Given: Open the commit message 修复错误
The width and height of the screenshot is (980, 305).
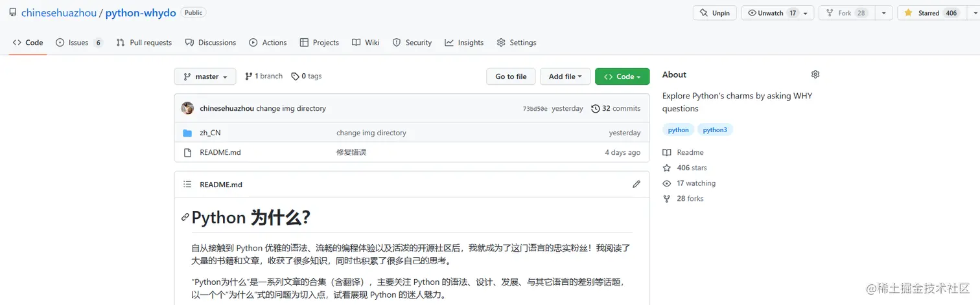Looking at the screenshot, I should point(351,153).
